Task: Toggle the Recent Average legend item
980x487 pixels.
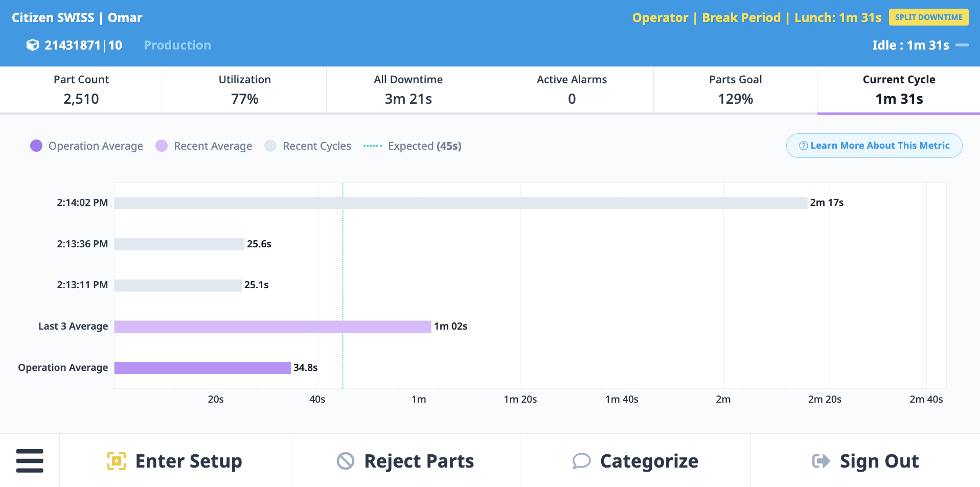Action: click(204, 146)
